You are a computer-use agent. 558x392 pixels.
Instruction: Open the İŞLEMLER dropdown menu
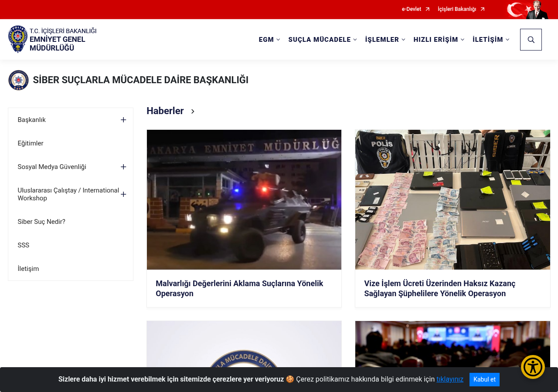385,40
